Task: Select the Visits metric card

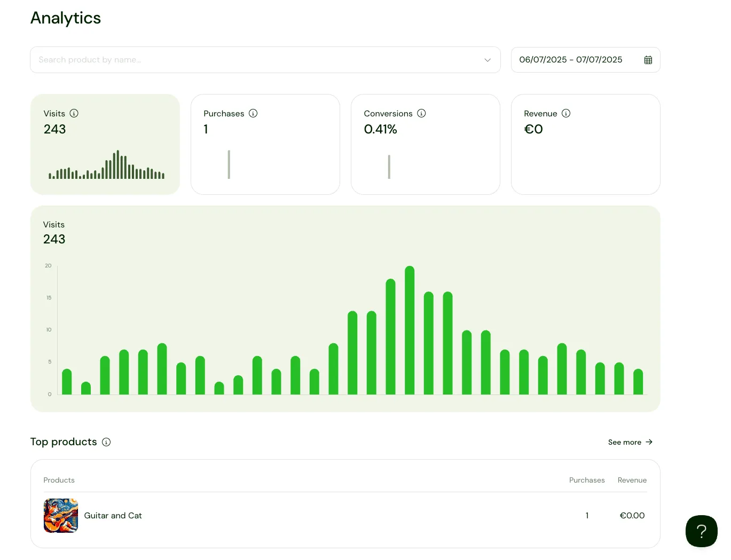Action: click(105, 144)
